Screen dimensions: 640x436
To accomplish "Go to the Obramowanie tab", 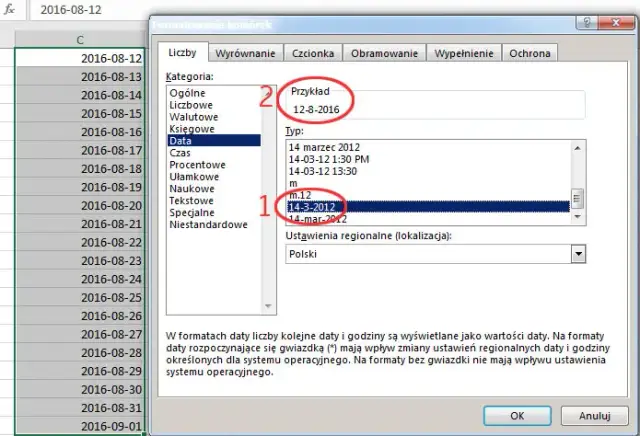I will pos(386,54).
